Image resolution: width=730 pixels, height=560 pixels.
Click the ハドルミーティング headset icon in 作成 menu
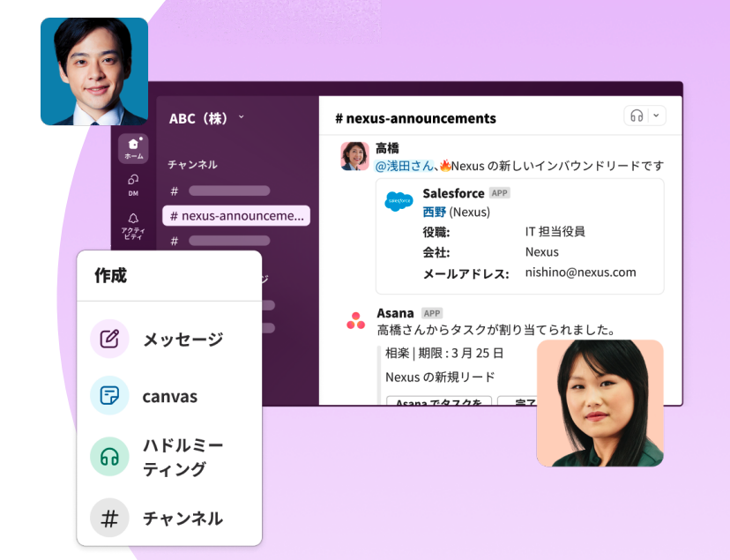[109, 457]
